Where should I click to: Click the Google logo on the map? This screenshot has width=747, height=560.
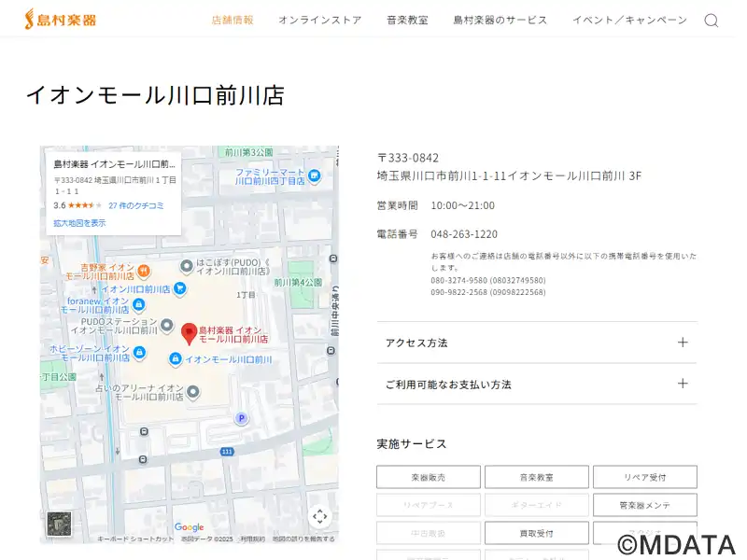(x=189, y=527)
